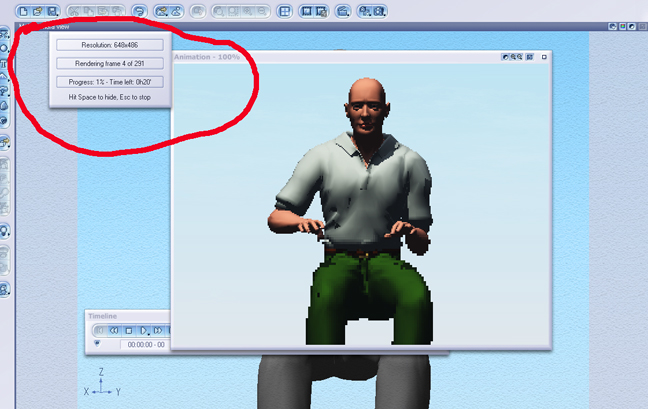The width and height of the screenshot is (648, 409).
Task: Click the first icon at main view's top right
Action: (x=613, y=26)
